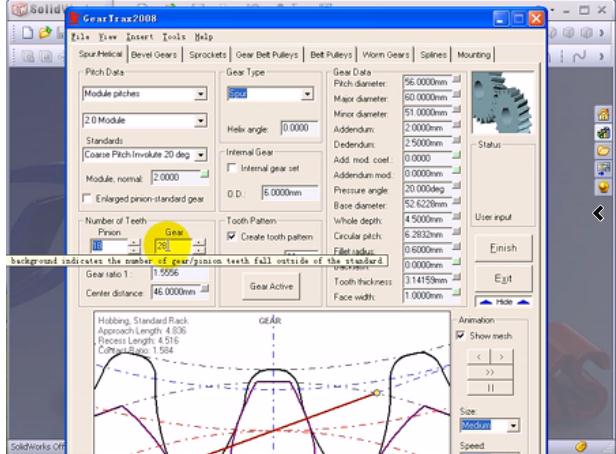616x454 pixels.
Task: Open the Insert menu in GearTrax
Action: pyautogui.click(x=139, y=37)
